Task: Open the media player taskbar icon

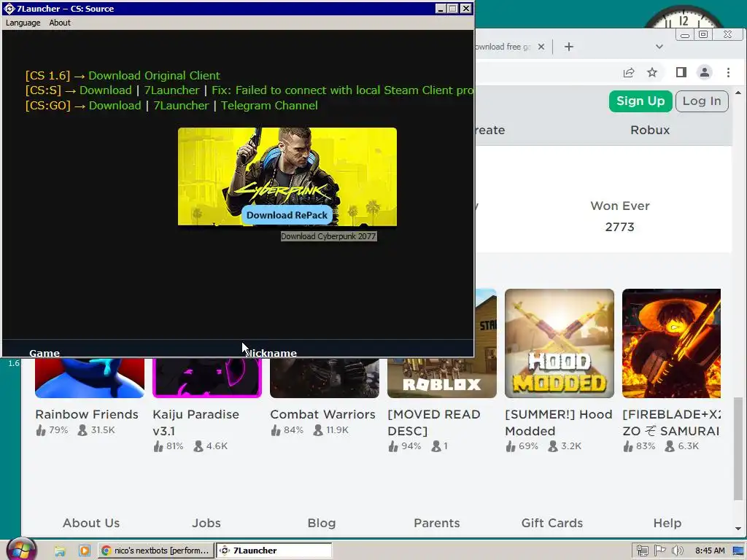Action: point(85,551)
